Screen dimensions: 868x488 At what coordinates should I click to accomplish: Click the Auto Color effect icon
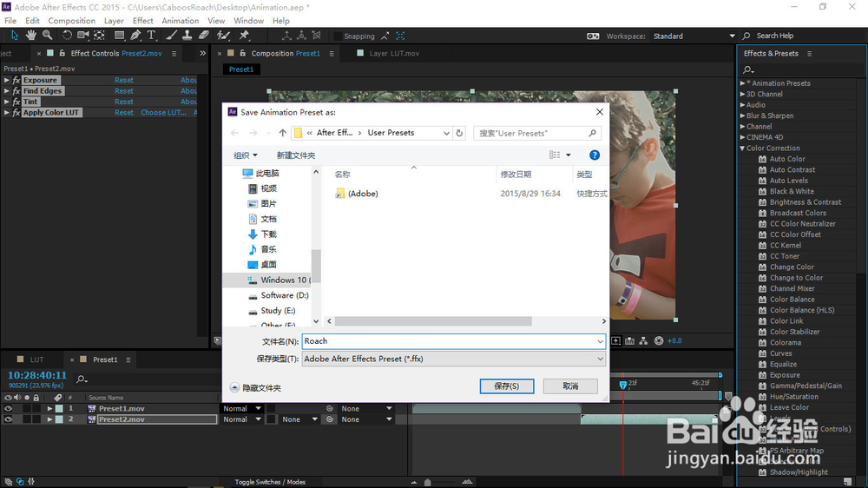point(762,159)
